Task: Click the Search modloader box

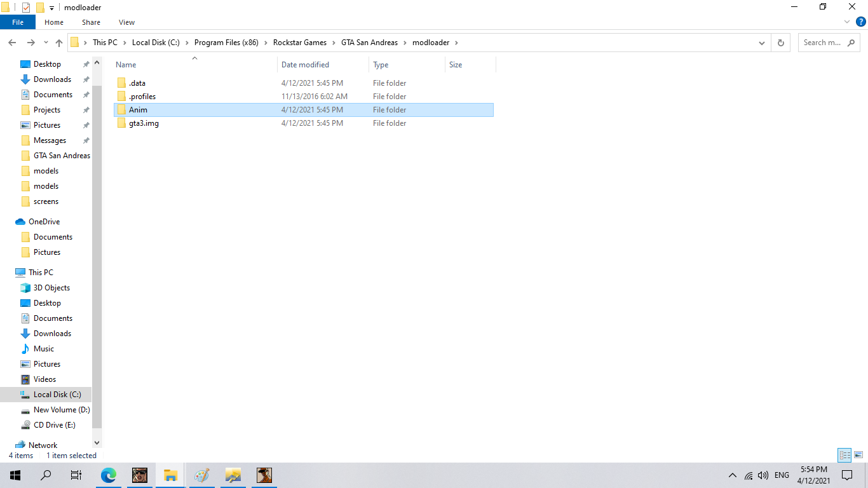Action: point(829,43)
